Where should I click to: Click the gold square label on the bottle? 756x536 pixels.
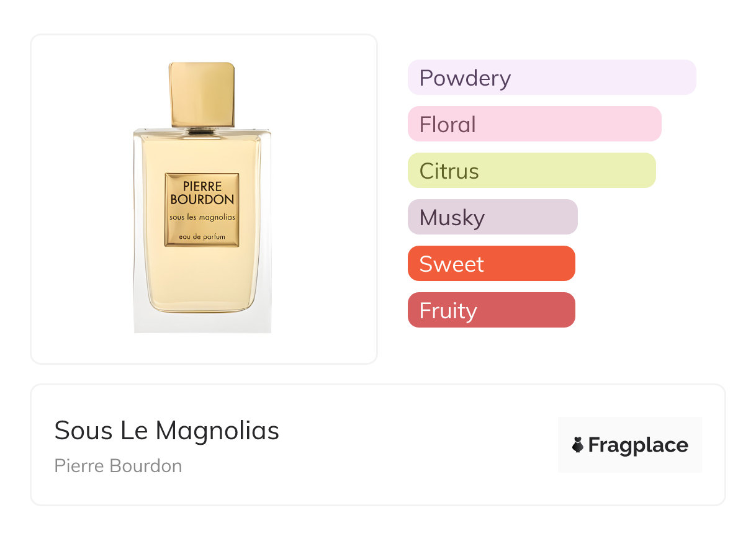[202, 210]
